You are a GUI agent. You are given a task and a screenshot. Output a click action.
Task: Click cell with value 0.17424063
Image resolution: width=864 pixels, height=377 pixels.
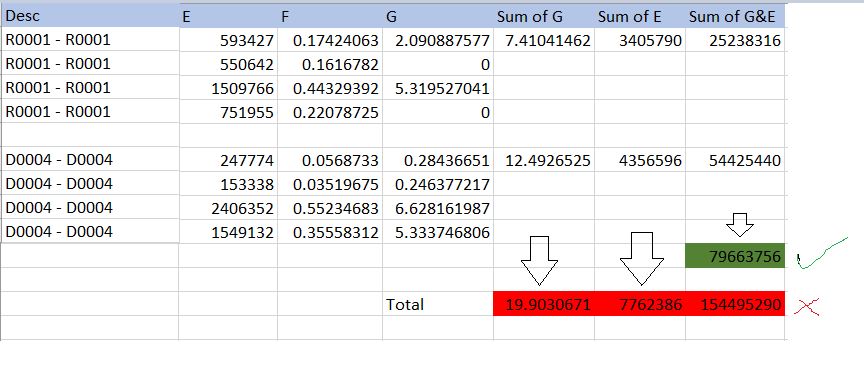point(330,40)
